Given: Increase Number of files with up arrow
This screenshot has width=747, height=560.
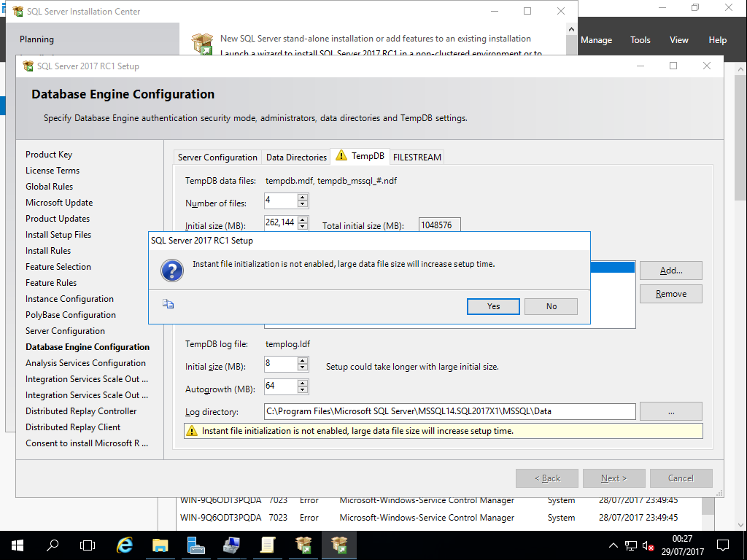Looking at the screenshot, I should point(303,197).
